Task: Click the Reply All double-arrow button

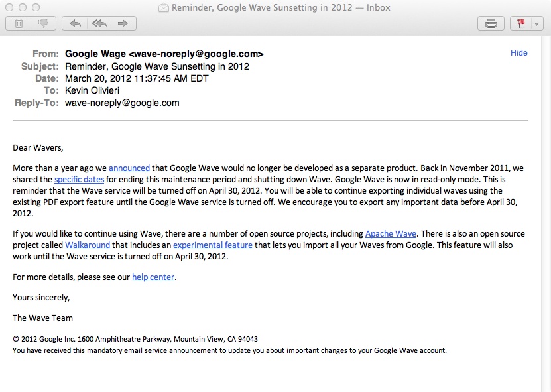Action: pyautogui.click(x=99, y=23)
